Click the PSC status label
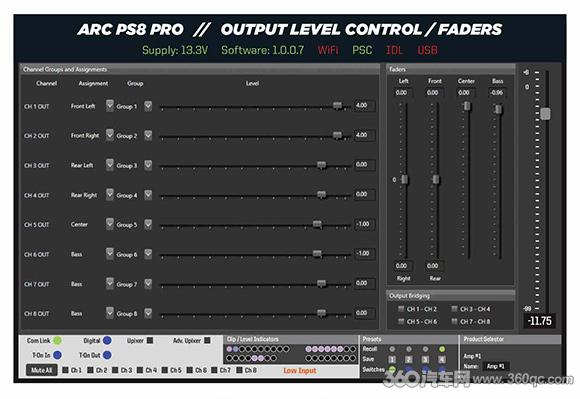Viewport: 580px width, 399px height. click(362, 50)
